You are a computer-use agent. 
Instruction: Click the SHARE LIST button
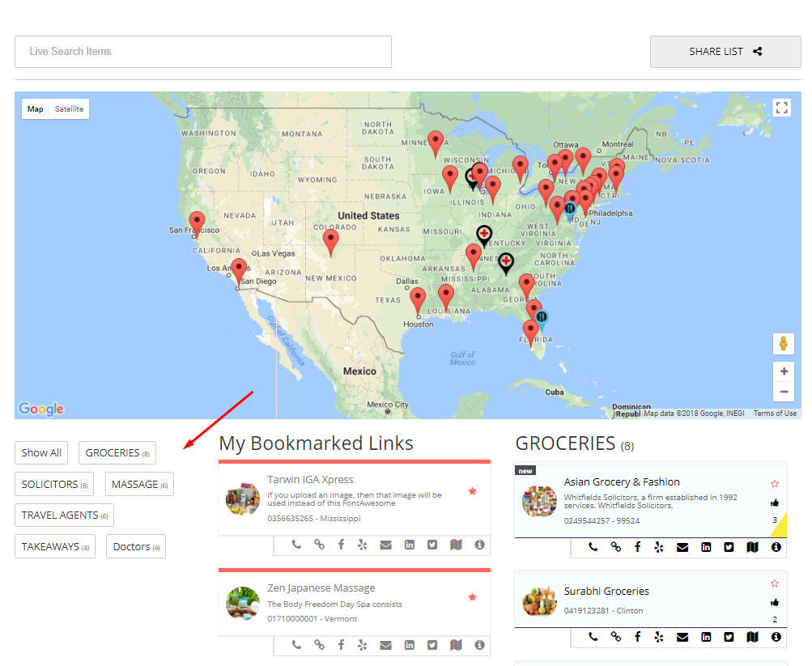pos(725,52)
